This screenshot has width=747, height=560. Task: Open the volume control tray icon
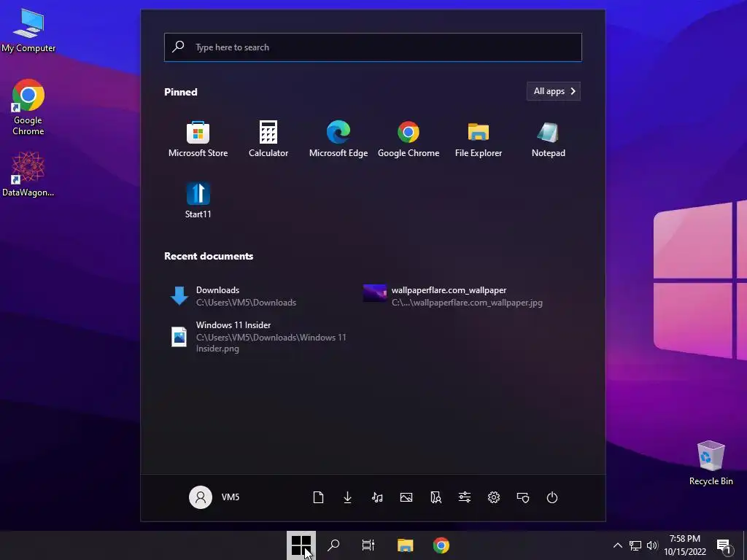pos(652,545)
